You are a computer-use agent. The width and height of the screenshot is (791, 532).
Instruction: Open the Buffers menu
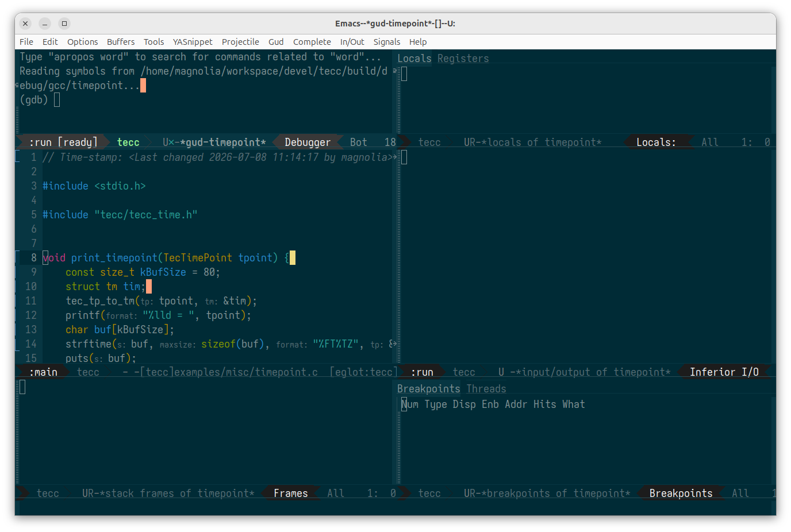[121, 42]
